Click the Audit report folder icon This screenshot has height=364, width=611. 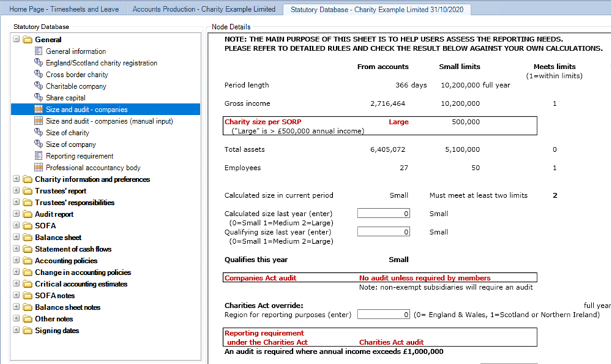[27, 214]
